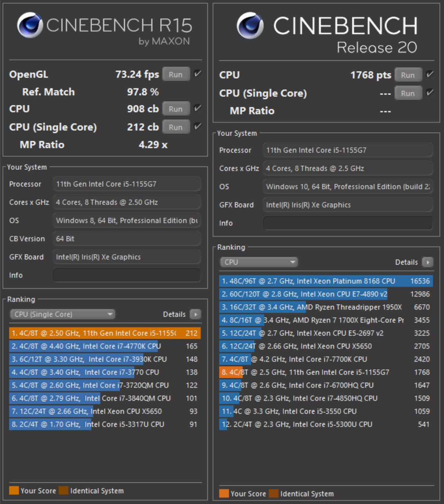Select the Core i7-3930K ranking row

(x=105, y=359)
